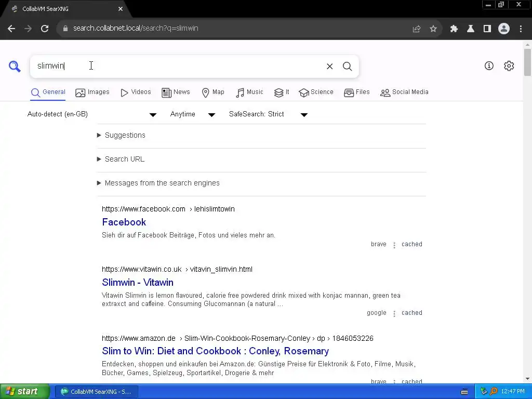Image resolution: width=532 pixels, height=399 pixels.
Task: Open the About info icon
Action: pos(489,66)
